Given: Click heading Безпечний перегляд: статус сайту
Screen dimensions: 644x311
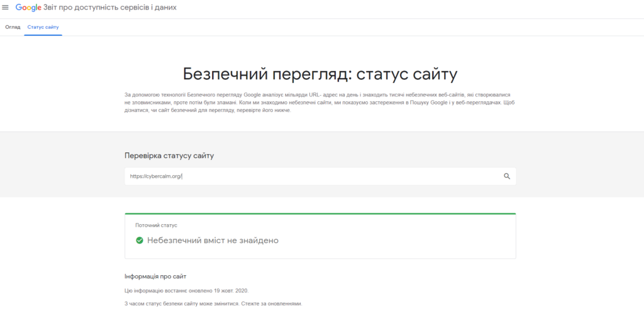Looking at the screenshot, I should point(320,75).
